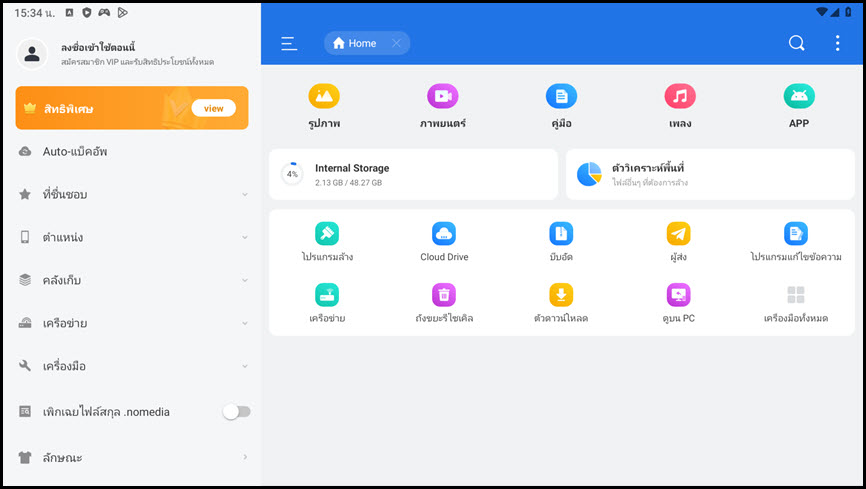Click the view button on สิทธิพิเศษ banner

coord(213,108)
